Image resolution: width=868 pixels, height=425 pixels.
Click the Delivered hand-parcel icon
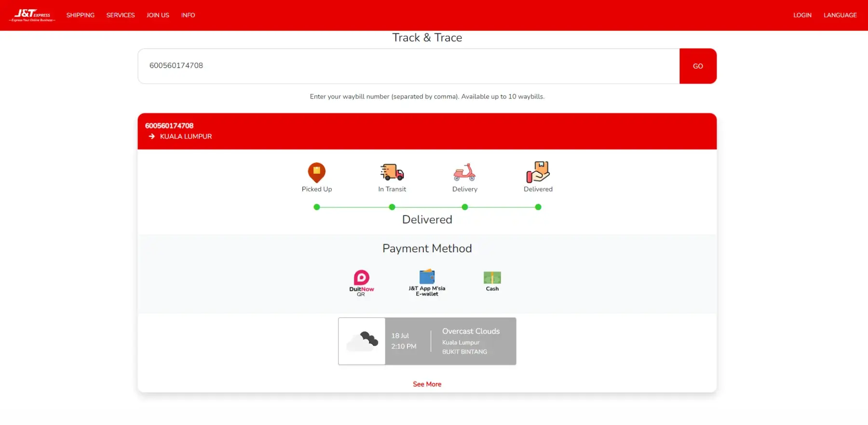coord(538,172)
